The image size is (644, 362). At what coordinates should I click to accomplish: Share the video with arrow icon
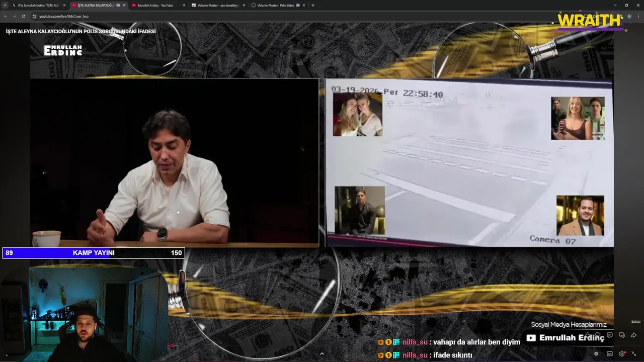tap(634, 335)
